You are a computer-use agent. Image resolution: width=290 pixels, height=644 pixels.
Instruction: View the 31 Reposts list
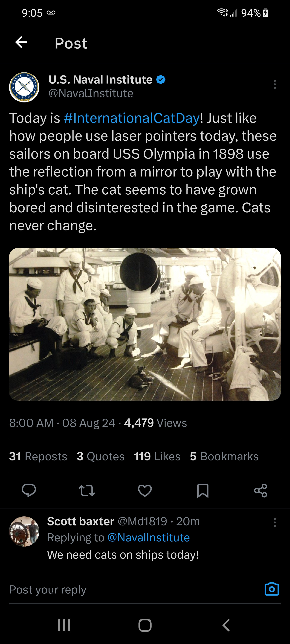pos(38,456)
